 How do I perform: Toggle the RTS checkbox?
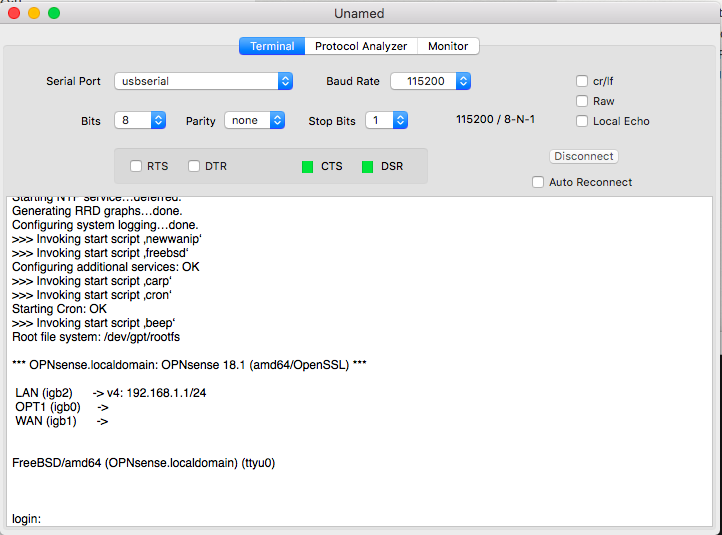(136, 166)
